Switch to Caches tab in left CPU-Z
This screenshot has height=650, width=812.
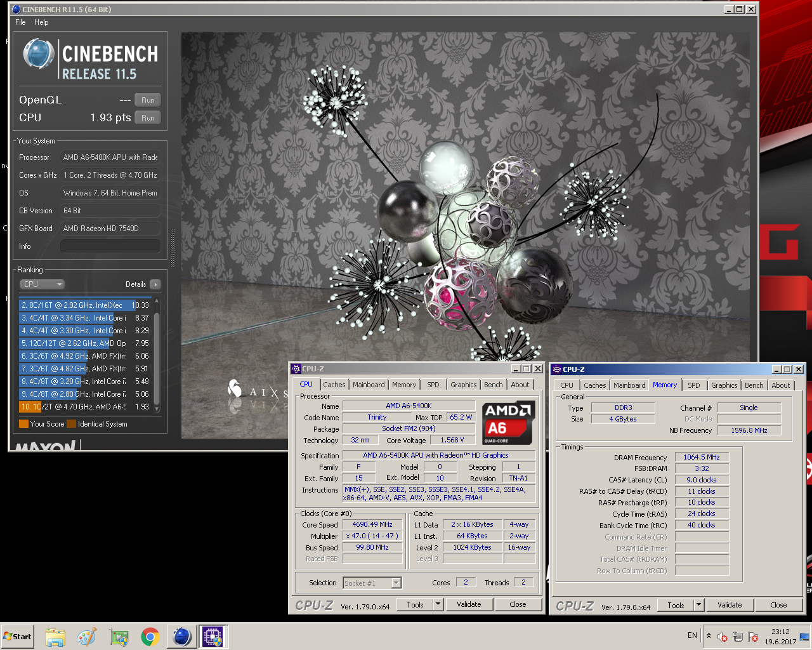(x=334, y=385)
